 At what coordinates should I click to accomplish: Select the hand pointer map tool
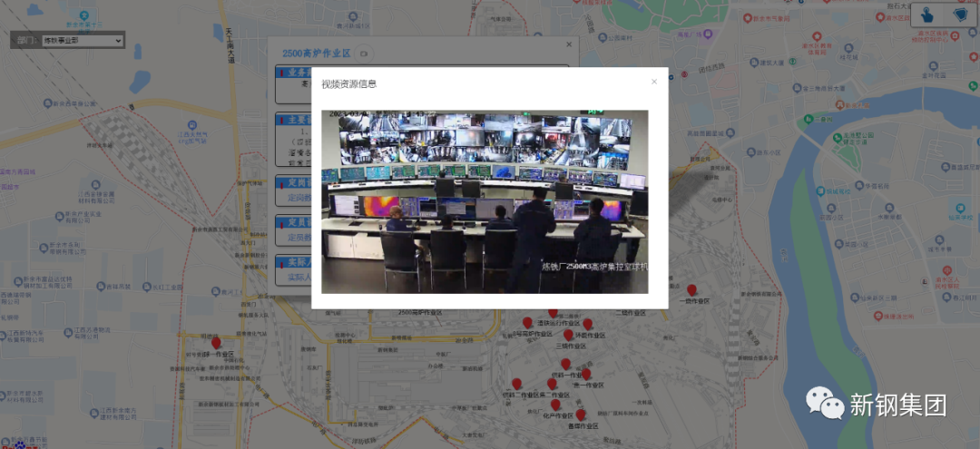tap(927, 15)
